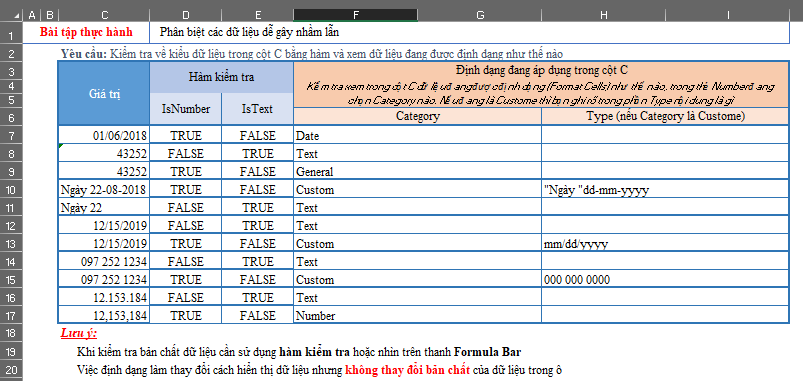Select the Type cell '000 000 0000'

click(665, 280)
